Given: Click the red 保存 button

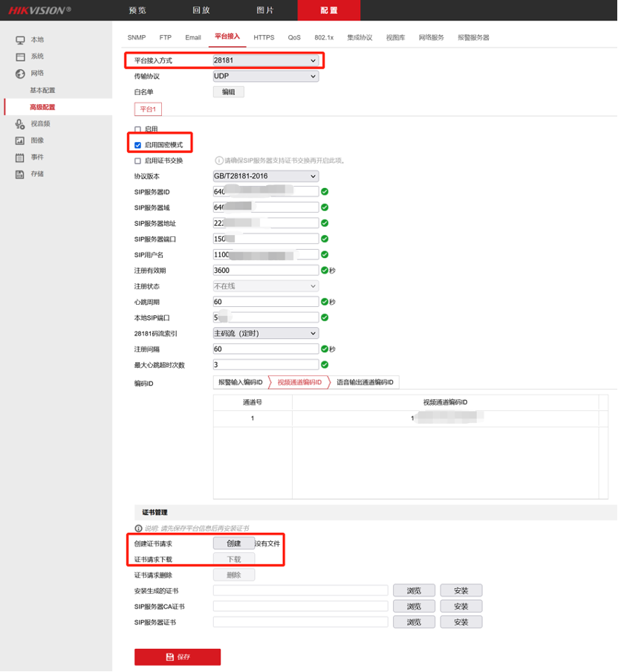Looking at the screenshot, I should tap(178, 657).
